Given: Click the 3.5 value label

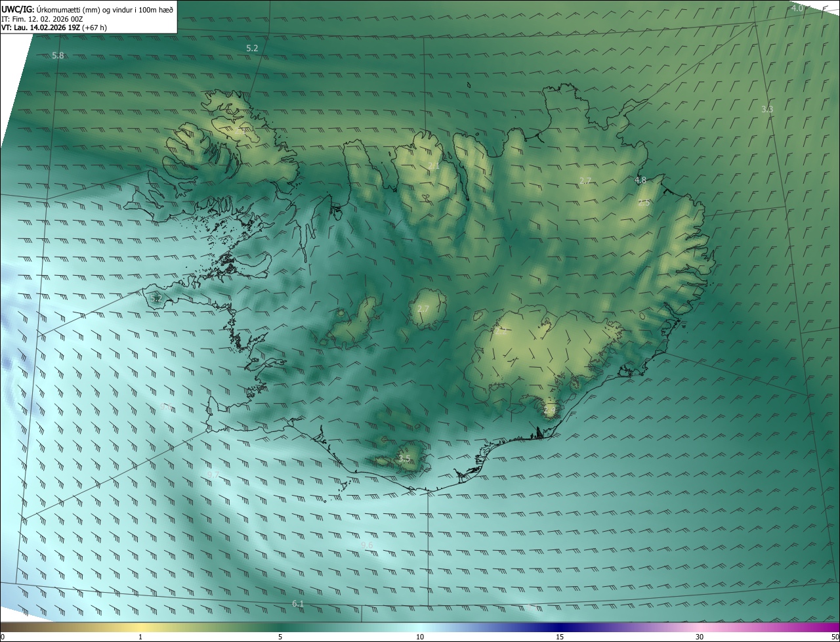Looking at the screenshot, I should (404, 459).
